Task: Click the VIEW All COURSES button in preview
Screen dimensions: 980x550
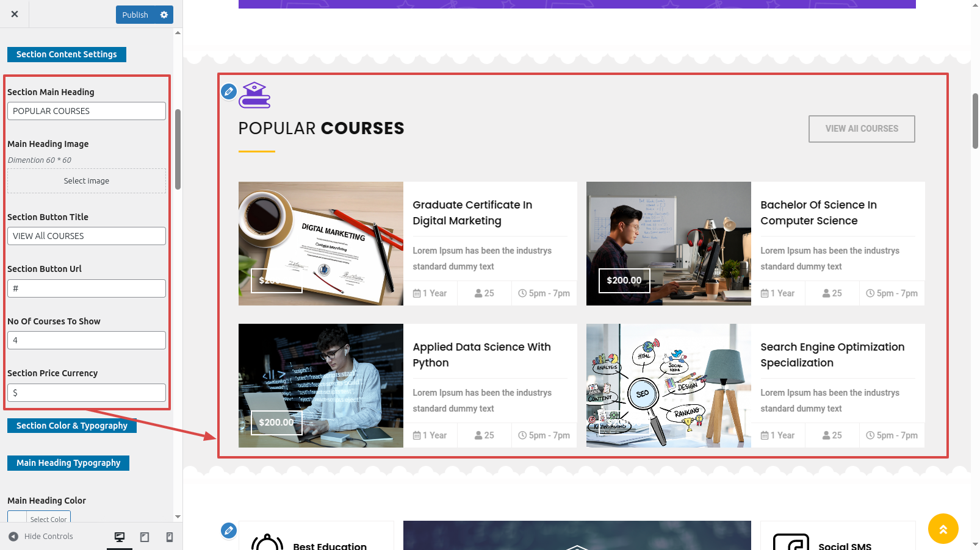Action: tap(862, 129)
